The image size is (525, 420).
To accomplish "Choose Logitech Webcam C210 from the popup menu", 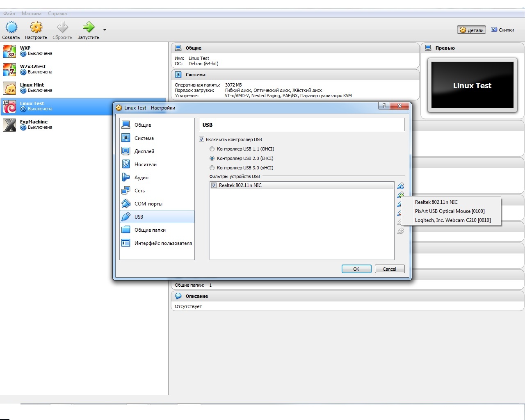I will click(451, 220).
